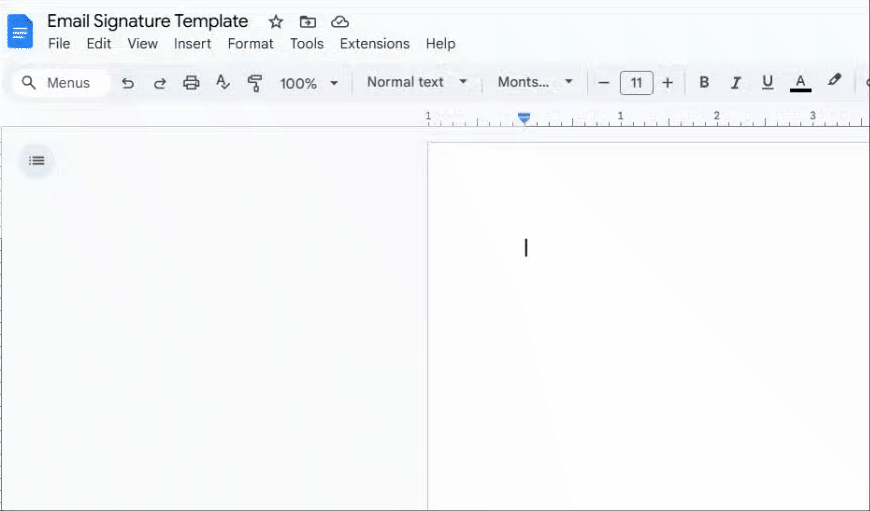
Task: Open the Normal text style dropdown
Action: pos(417,82)
